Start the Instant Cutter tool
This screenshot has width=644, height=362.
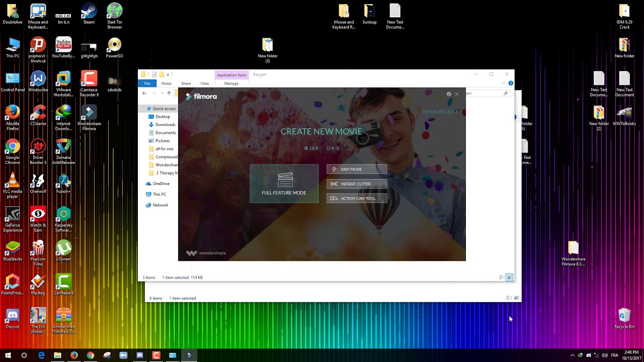coord(357,184)
